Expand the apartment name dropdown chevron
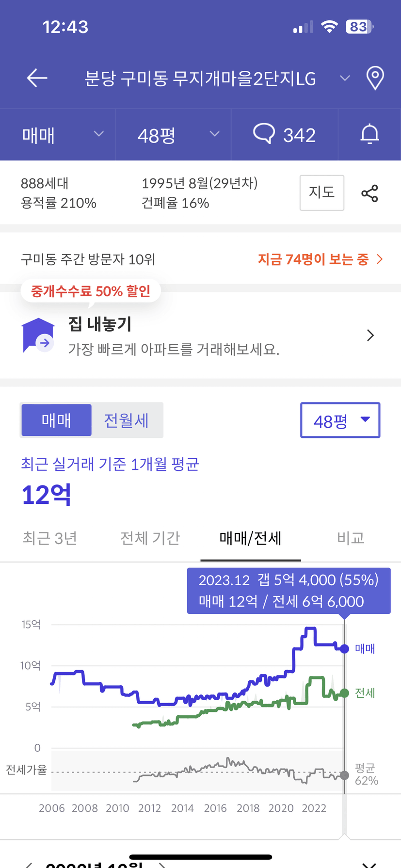Image resolution: width=401 pixels, height=868 pixels. coord(345,78)
